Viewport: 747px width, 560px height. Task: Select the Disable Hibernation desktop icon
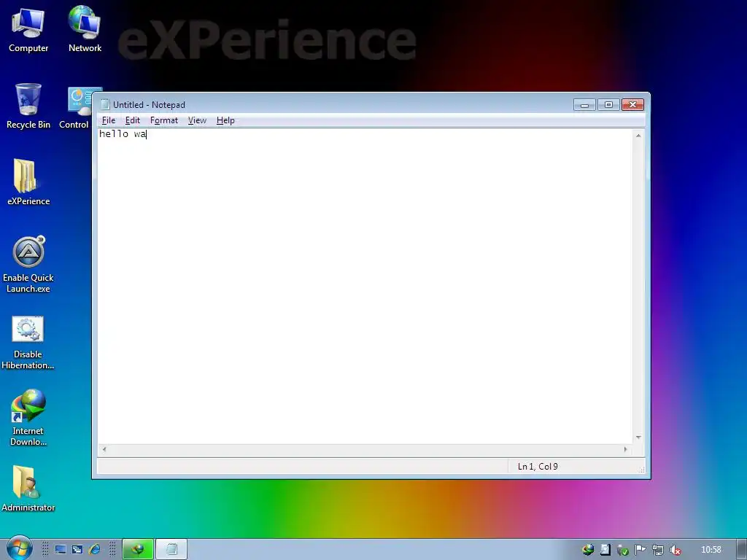tap(28, 342)
